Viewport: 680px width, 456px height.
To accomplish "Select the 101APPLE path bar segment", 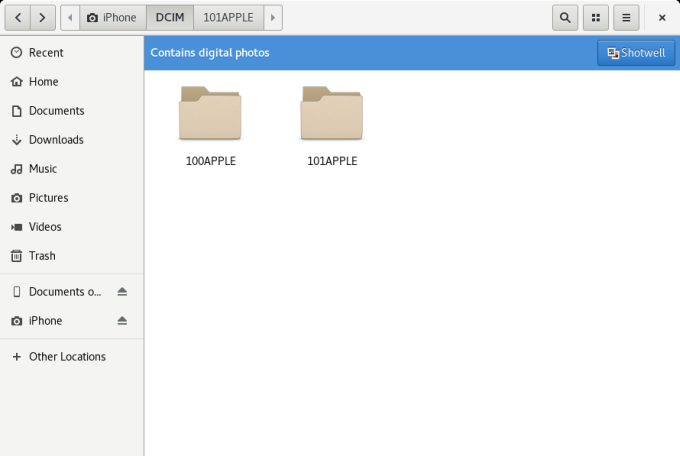I will point(228,18).
